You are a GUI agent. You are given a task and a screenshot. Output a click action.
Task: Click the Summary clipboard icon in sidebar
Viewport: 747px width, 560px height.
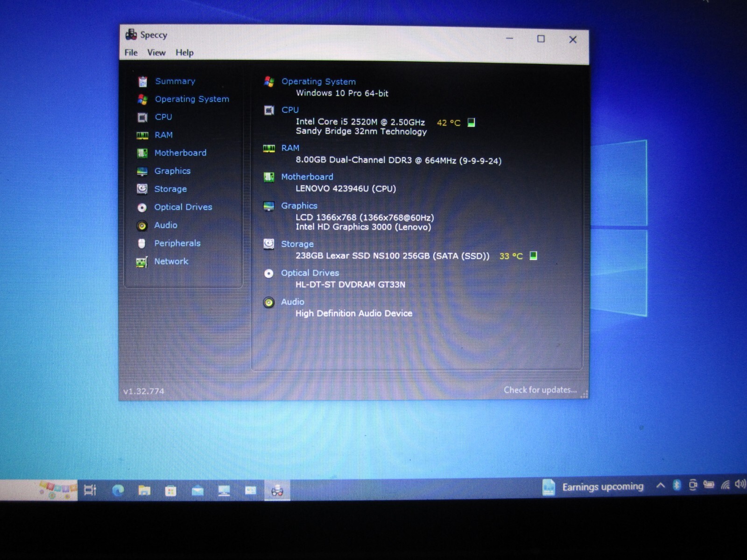point(143,82)
